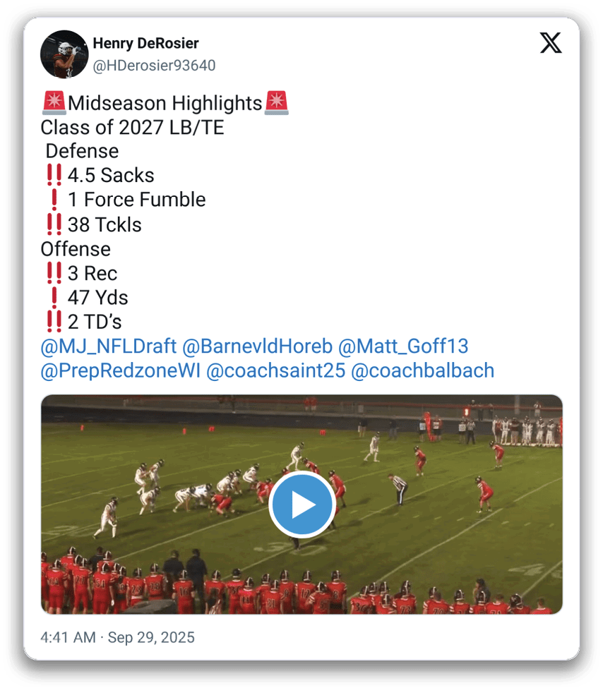Screen dimensions: 603x700
Task: Click the siren emoji after Midseason Highlights
Action: [x=277, y=103]
